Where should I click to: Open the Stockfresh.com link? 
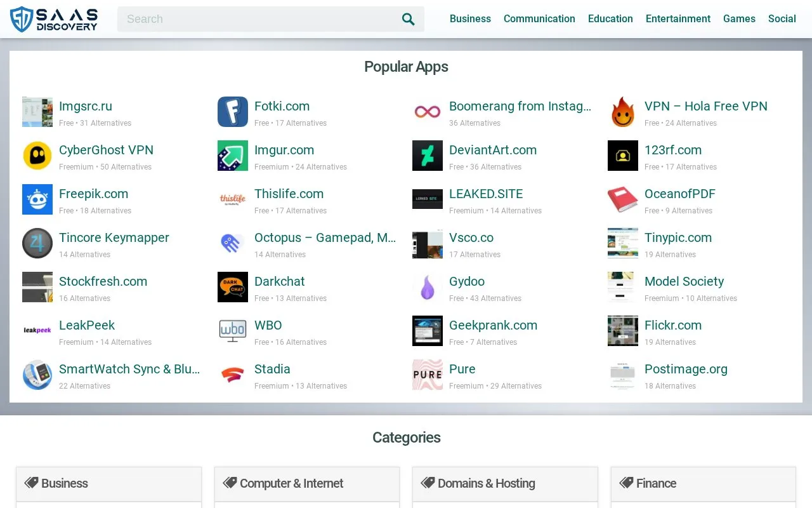pyautogui.click(x=103, y=281)
